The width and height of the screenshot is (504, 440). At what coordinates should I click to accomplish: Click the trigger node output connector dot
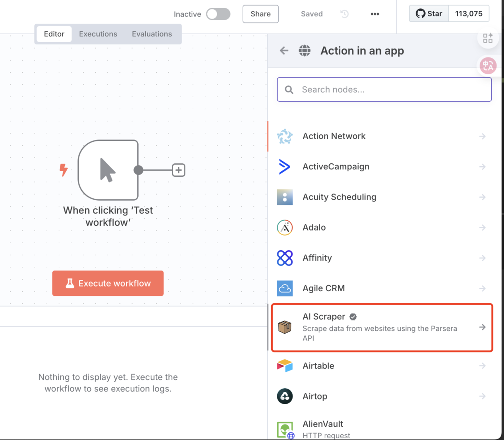click(138, 170)
